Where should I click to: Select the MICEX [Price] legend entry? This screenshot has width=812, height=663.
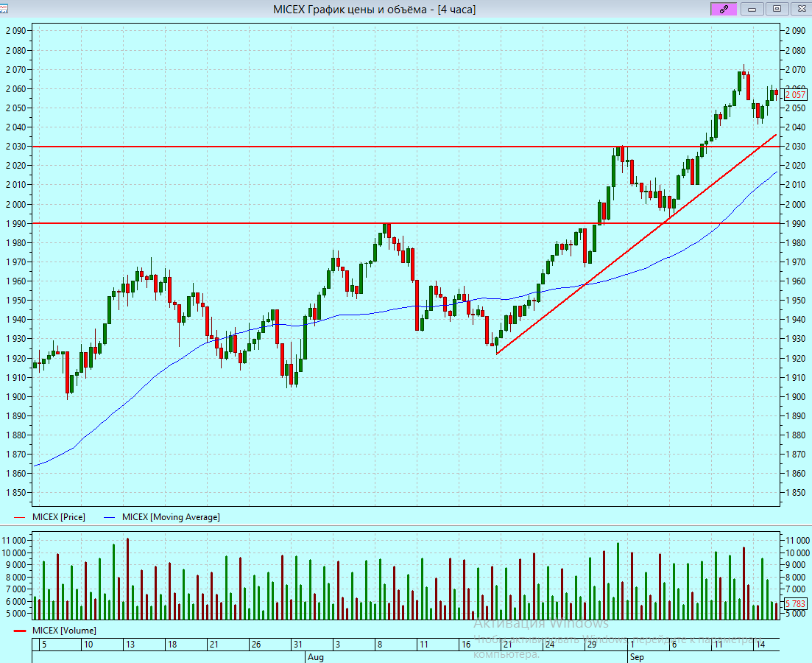pyautogui.click(x=58, y=517)
